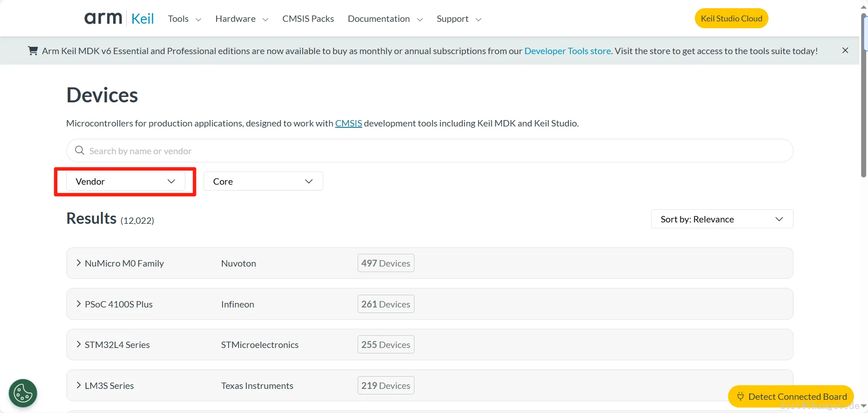
Task: Open the Tools menu
Action: click(x=185, y=19)
